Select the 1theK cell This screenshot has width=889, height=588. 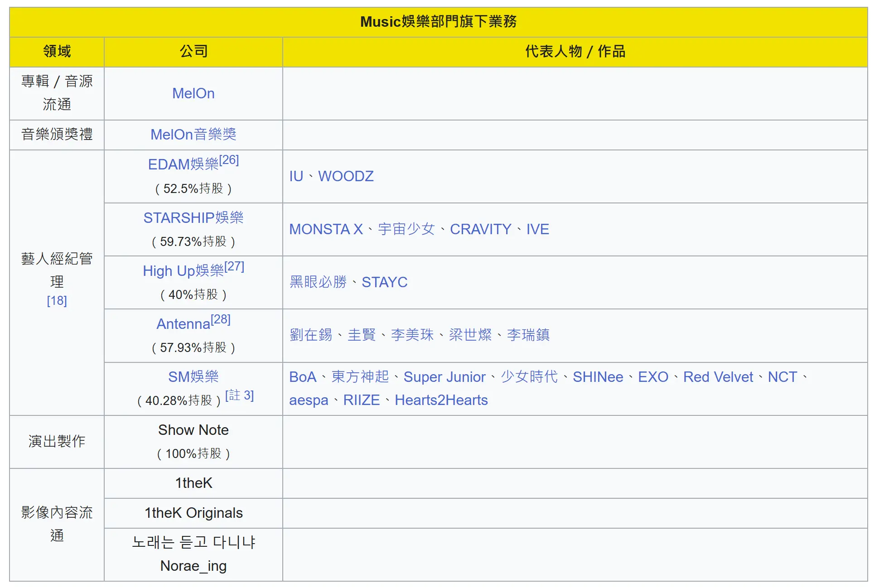click(193, 483)
